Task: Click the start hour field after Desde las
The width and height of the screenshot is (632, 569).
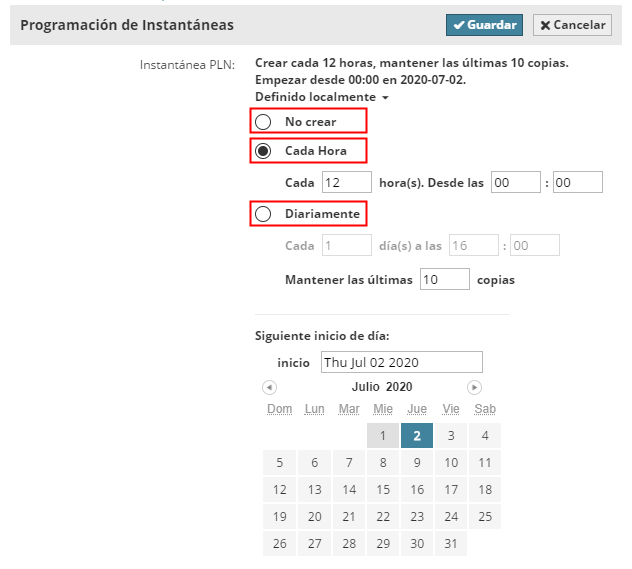Action: pyautogui.click(x=513, y=182)
